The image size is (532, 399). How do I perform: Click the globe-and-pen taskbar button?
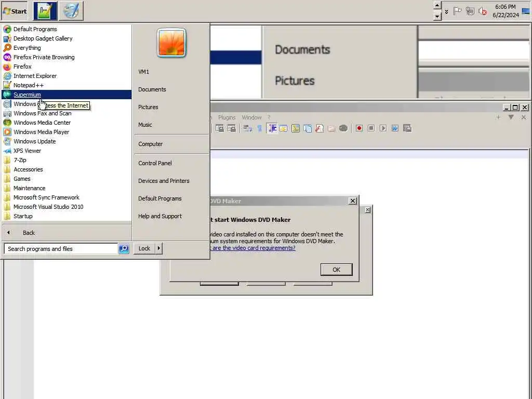point(71,11)
